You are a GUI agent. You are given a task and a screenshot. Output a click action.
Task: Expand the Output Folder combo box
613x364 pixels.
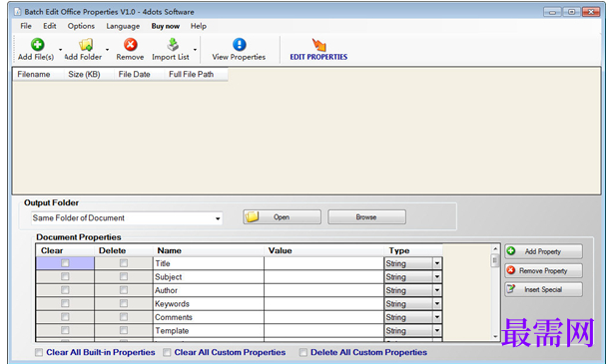click(x=218, y=218)
